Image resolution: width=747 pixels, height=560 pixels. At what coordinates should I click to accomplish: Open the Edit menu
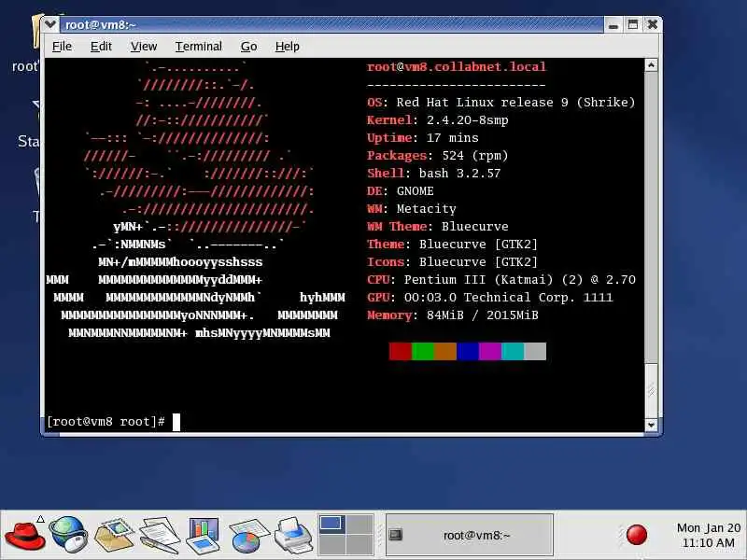point(101,46)
